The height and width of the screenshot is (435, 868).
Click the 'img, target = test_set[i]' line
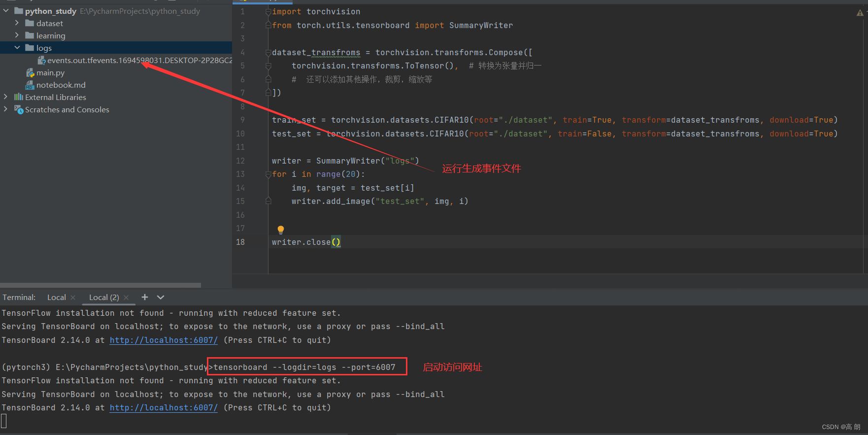click(x=353, y=188)
